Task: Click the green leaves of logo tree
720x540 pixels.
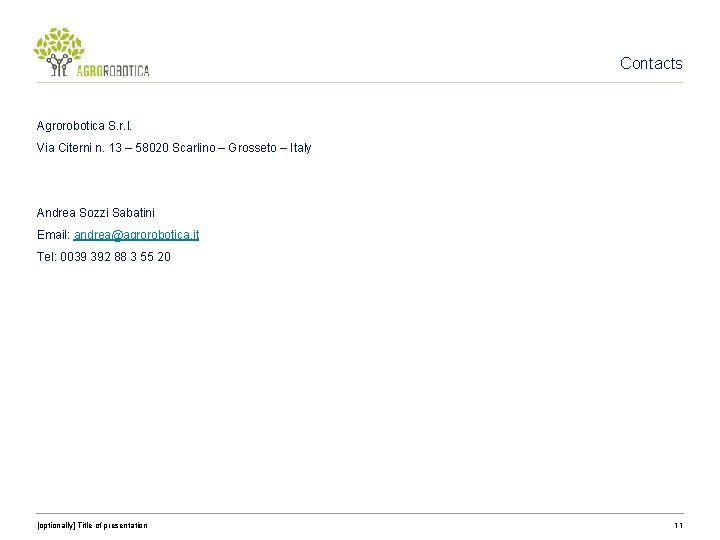Action: point(59,44)
